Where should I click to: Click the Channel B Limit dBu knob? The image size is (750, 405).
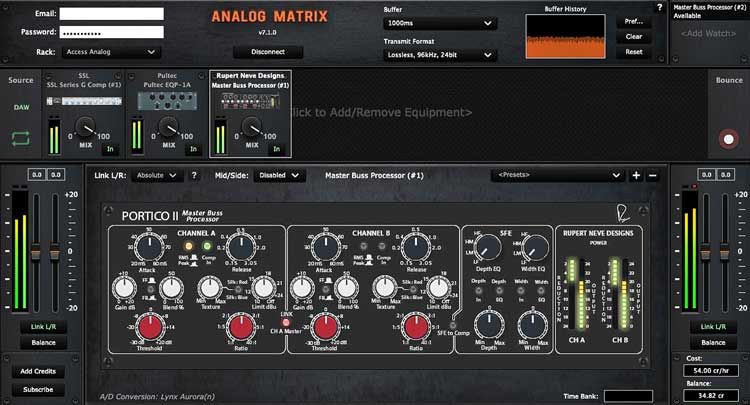point(438,288)
